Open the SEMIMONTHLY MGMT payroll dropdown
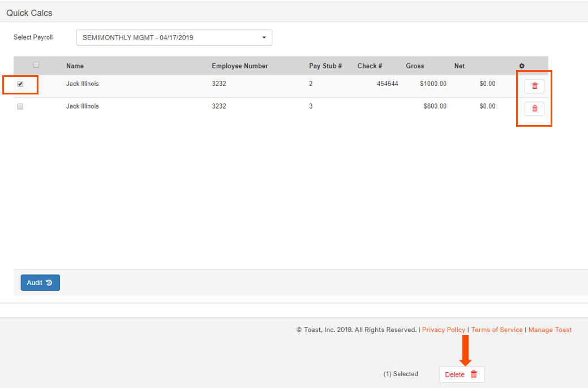Image resolution: width=588 pixels, height=388 pixels. [174, 37]
